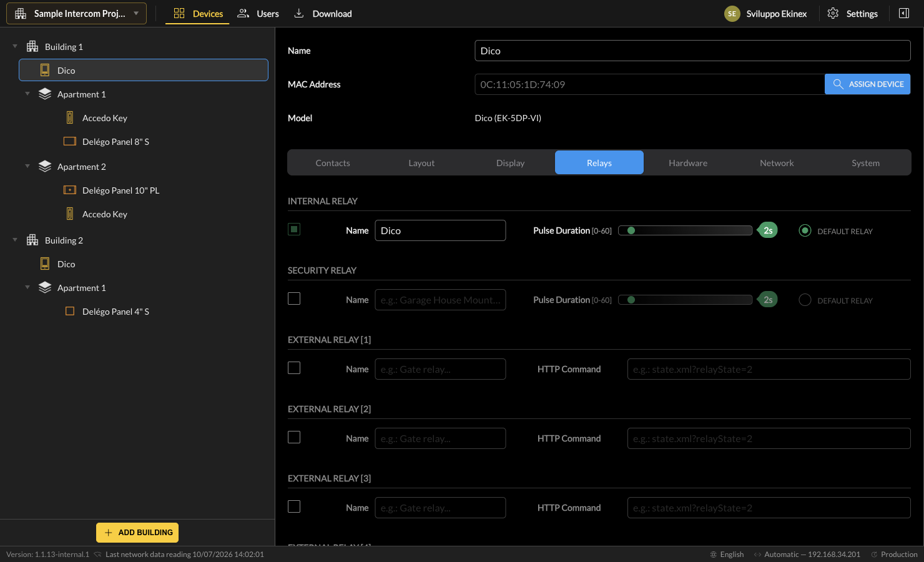Click the Apartment 2 layers icon
This screenshot has height=562, width=924.
[45, 167]
